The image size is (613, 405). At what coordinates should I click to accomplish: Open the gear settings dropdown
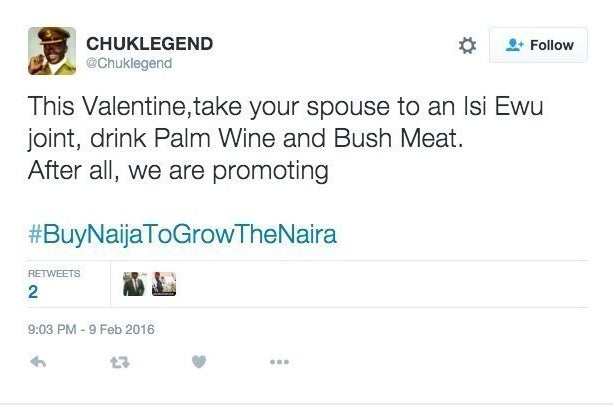[467, 45]
